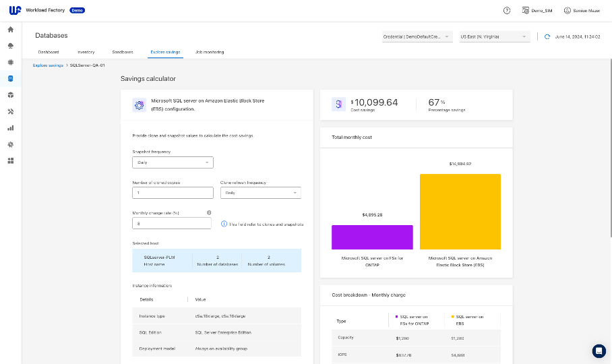Switch to the Job monitoring tab
The width and height of the screenshot is (612, 364).
[209, 52]
